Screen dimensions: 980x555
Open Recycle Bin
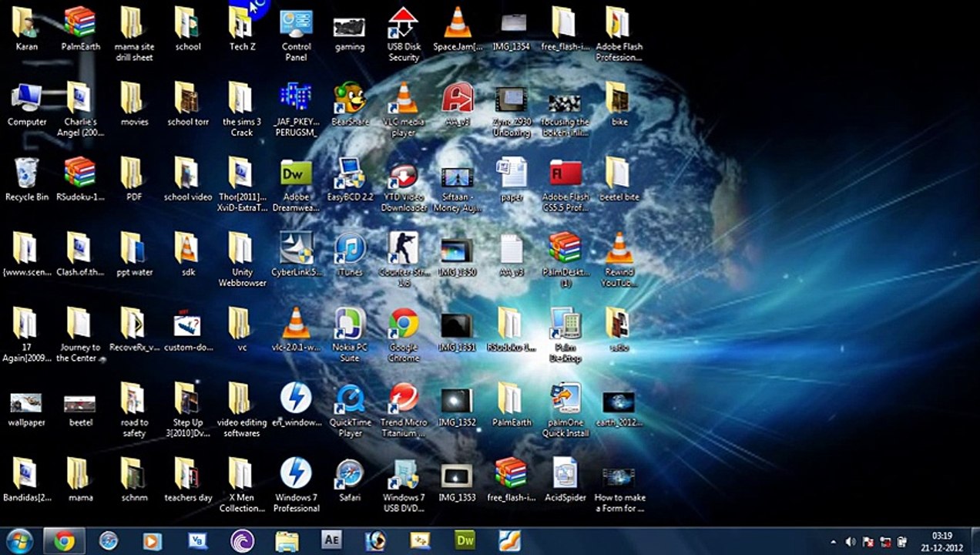click(x=26, y=180)
